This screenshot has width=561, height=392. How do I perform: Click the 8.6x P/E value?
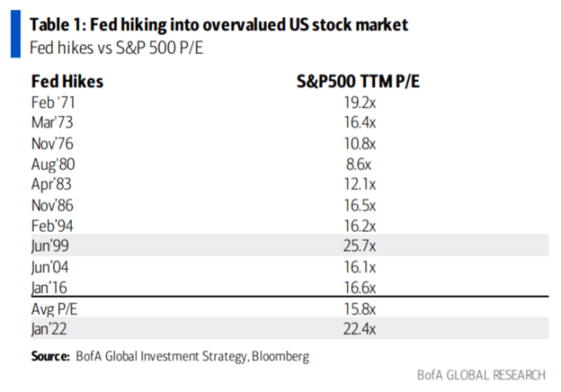click(359, 167)
